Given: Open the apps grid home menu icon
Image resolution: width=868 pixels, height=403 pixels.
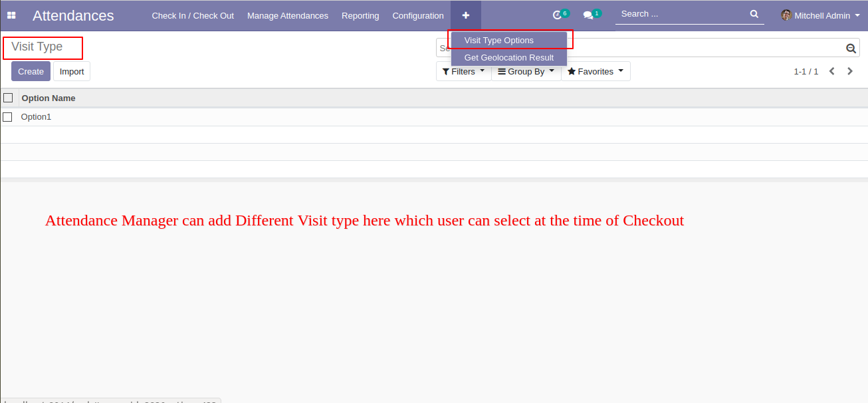Looking at the screenshot, I should [11, 15].
